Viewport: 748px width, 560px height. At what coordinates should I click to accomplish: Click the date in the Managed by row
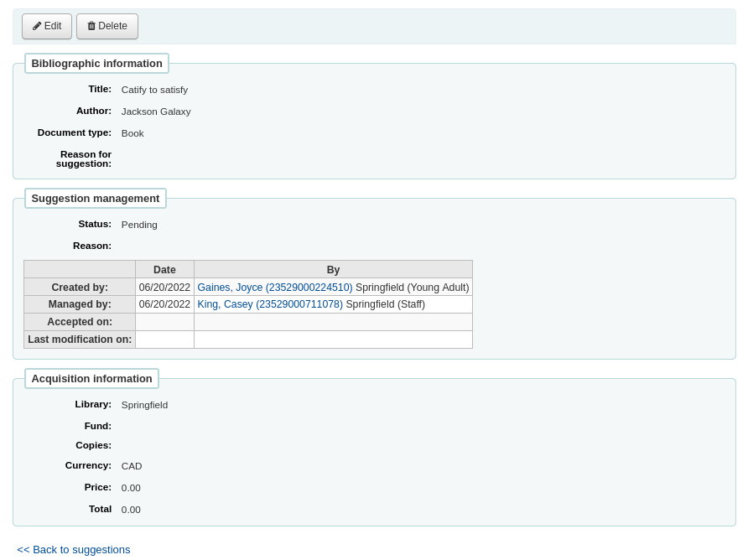tap(164, 304)
